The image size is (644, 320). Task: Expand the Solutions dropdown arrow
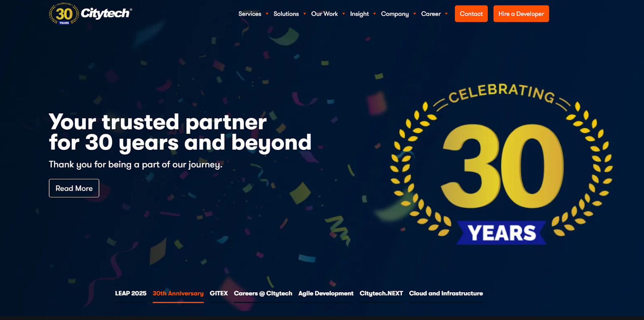click(x=305, y=14)
